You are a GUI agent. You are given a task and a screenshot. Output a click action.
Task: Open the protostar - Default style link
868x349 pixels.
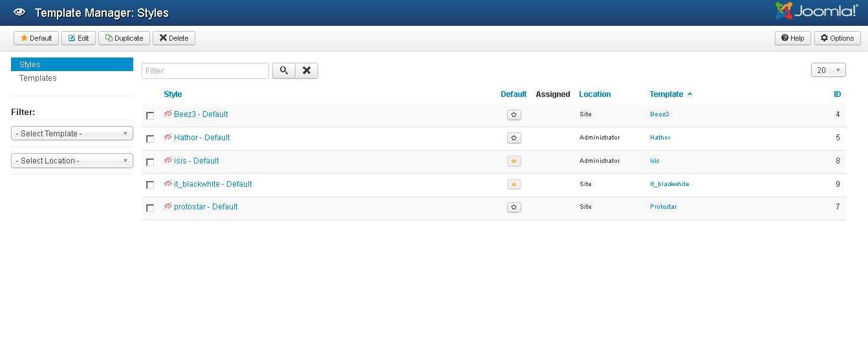pyautogui.click(x=206, y=207)
